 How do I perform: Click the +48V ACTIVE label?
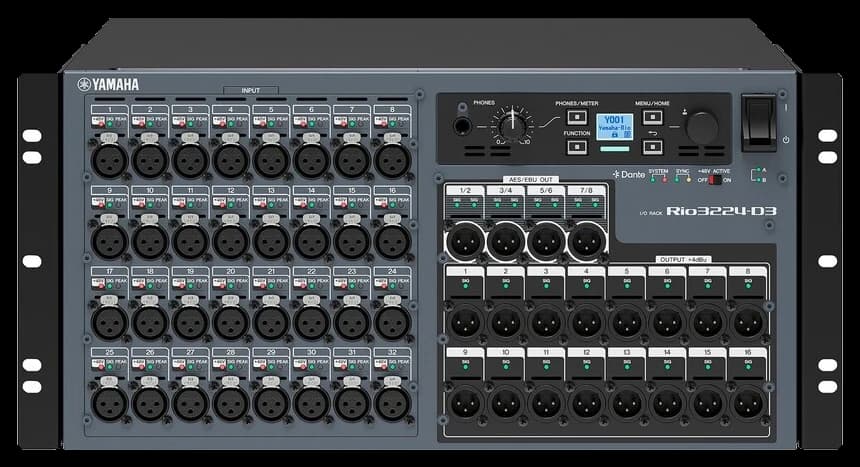coord(714,171)
